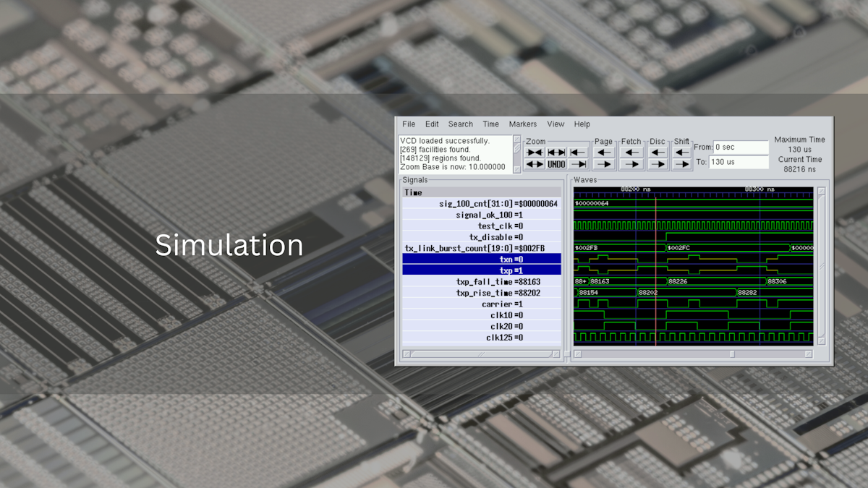The height and width of the screenshot is (488, 868).
Task: Select the txp_rise_time signal row
Action: pos(482,293)
